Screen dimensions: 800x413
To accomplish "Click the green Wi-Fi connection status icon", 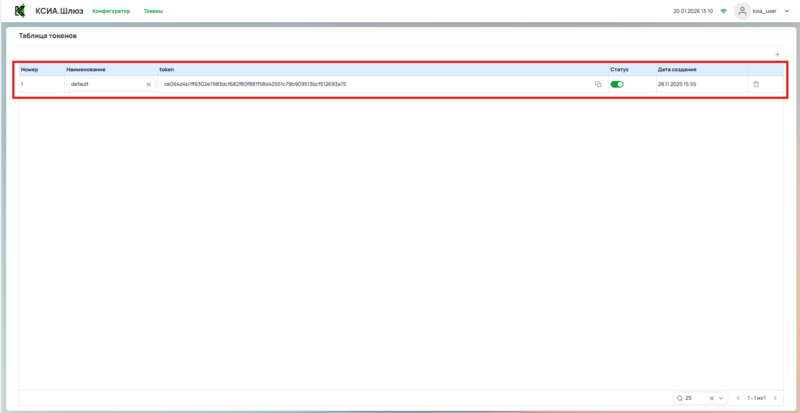I will click(x=723, y=11).
